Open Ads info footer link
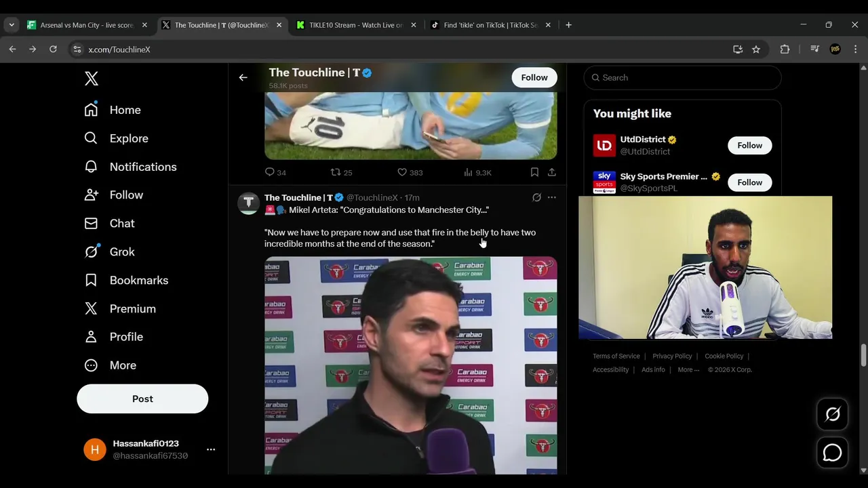Viewport: 868px width, 488px height. coord(653,370)
